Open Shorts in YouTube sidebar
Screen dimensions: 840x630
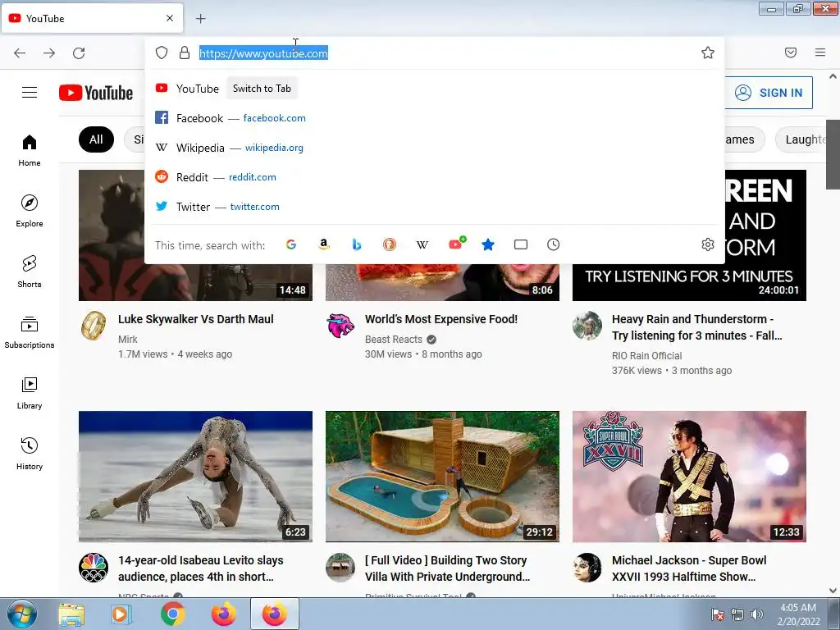[x=30, y=272]
